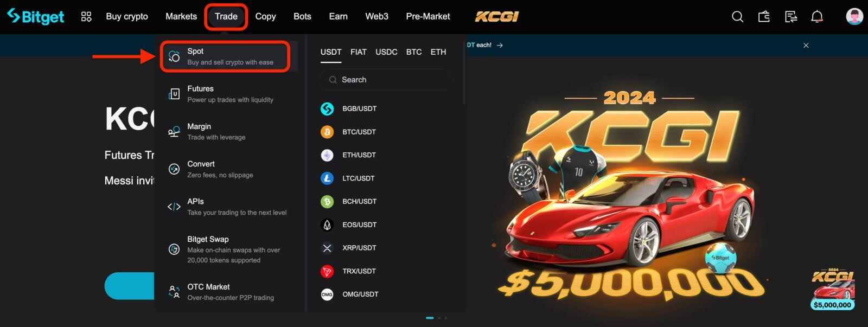Switch to the FIAT pairs tab
The image size is (868, 327).
pos(358,52)
